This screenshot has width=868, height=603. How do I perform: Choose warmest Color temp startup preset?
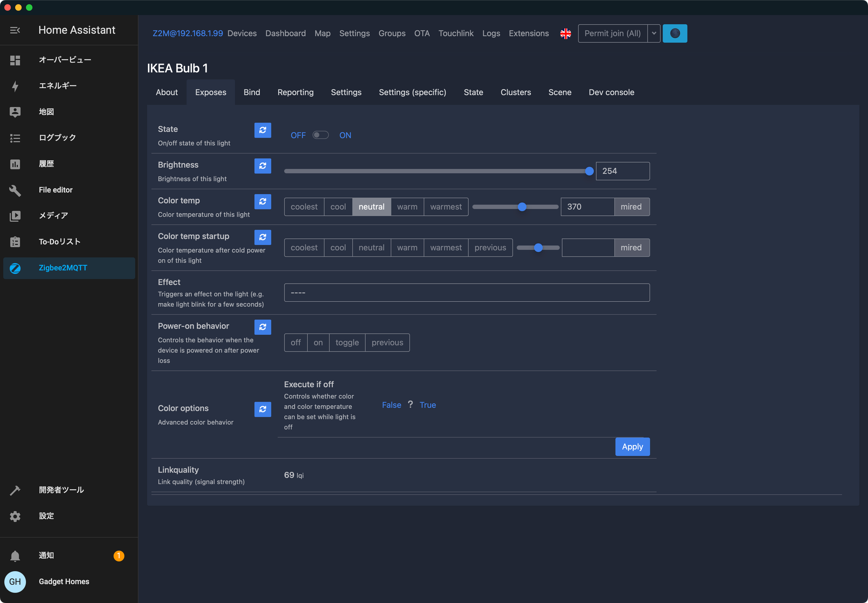(x=446, y=247)
